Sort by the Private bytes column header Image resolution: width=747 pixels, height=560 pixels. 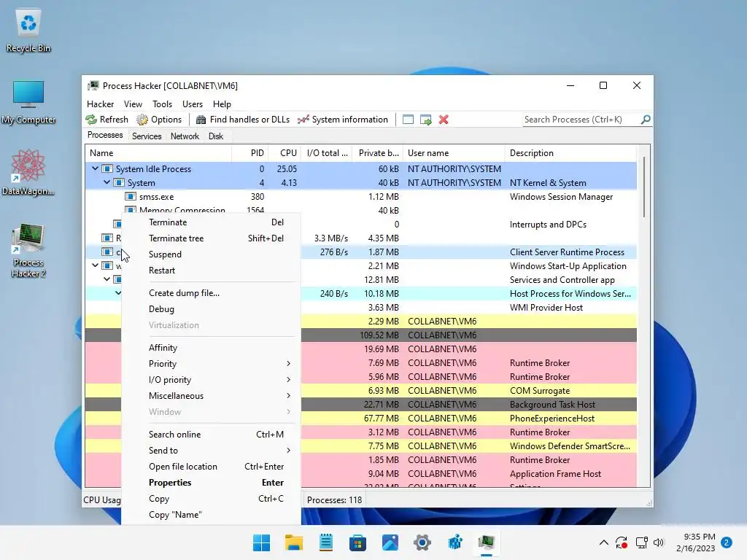point(378,153)
